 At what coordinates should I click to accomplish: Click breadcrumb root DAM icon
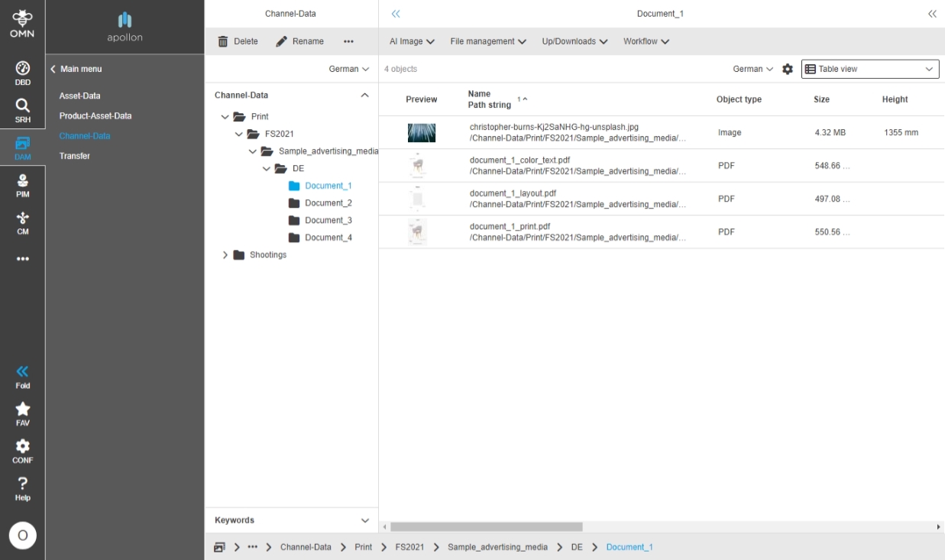[x=220, y=547]
